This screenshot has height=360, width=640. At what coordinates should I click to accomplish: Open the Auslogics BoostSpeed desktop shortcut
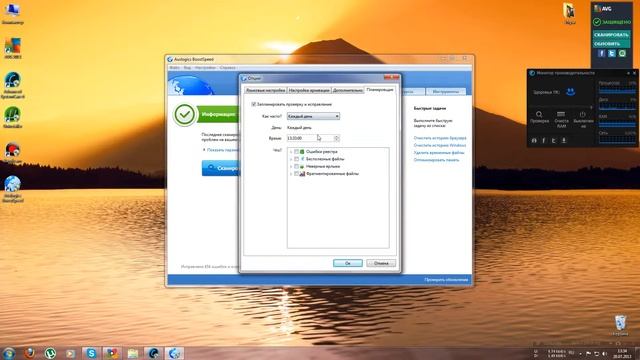pyautogui.click(x=13, y=189)
